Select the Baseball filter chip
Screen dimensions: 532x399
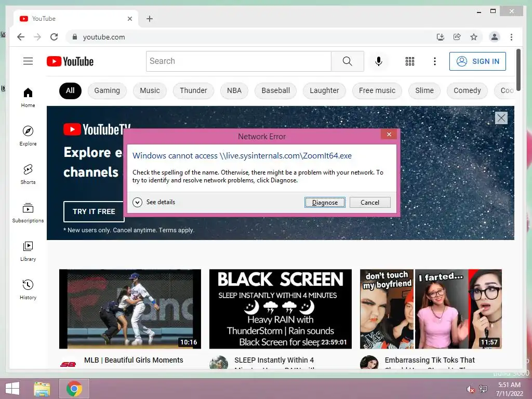click(x=275, y=90)
